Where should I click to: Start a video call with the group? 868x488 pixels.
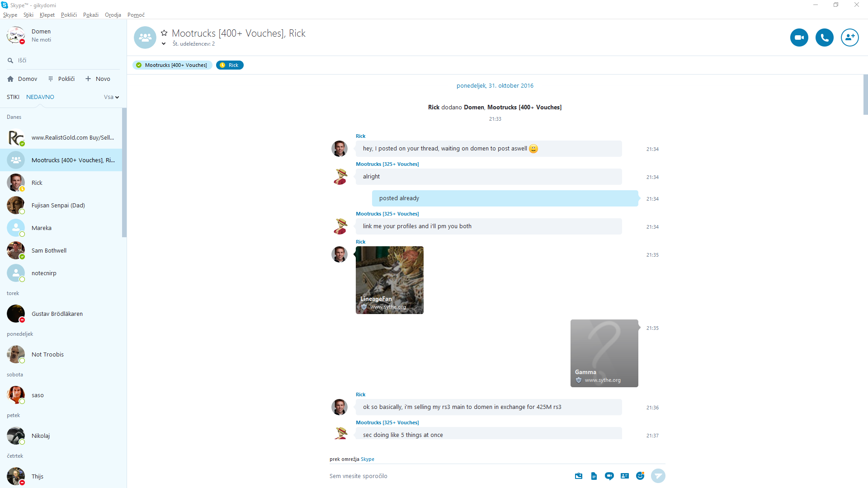[799, 38]
